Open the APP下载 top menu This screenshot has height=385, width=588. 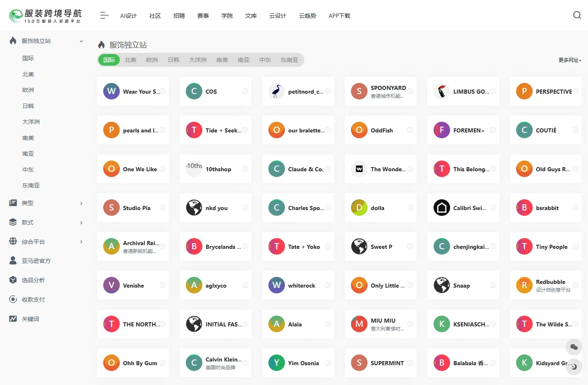point(339,16)
